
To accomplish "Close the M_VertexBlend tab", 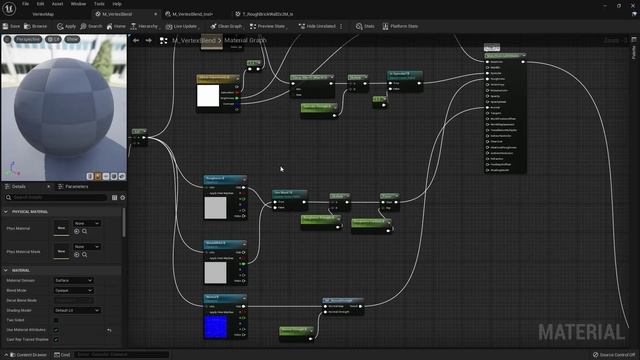I will pyautogui.click(x=155, y=14).
